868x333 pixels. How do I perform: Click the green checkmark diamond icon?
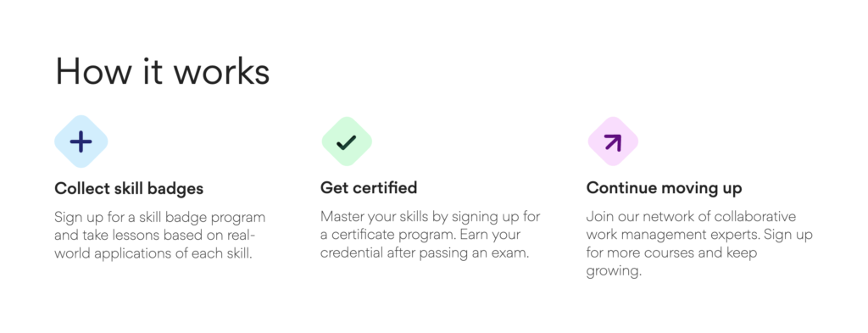pyautogui.click(x=347, y=142)
